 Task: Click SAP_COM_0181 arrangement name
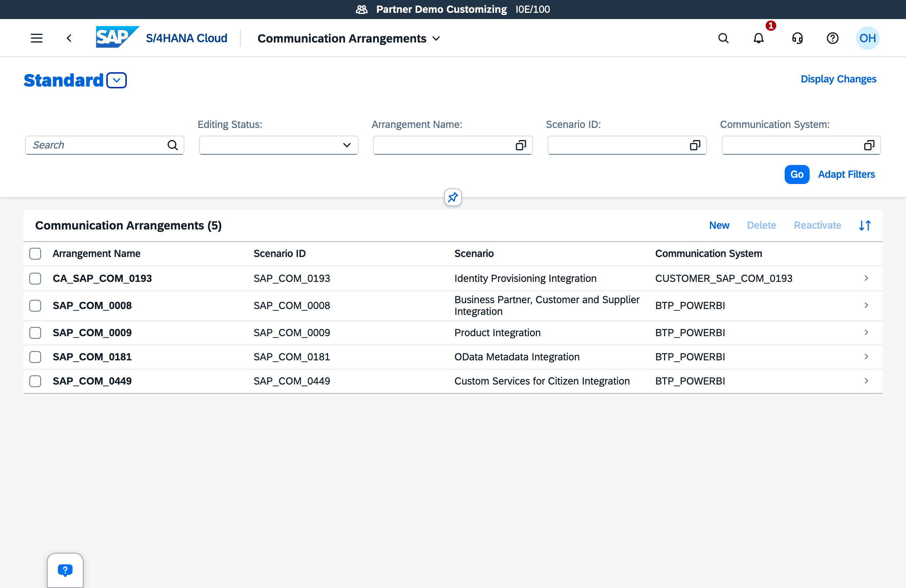92,357
